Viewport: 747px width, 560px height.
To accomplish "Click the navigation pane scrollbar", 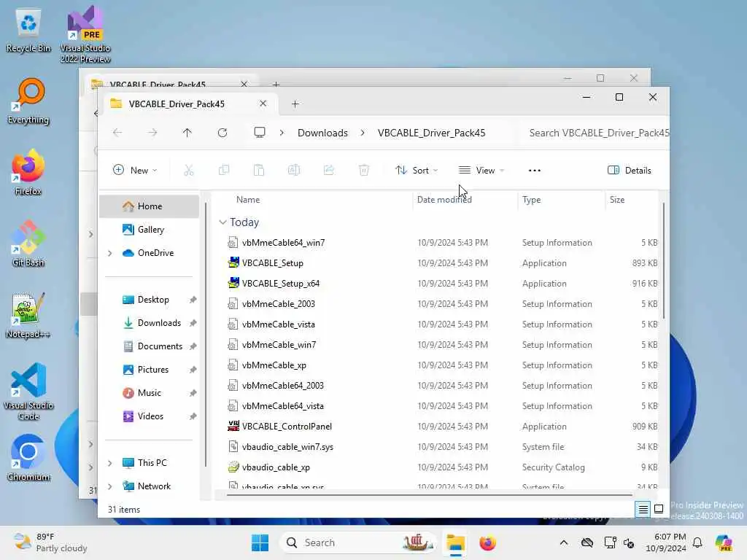I will click(206, 335).
